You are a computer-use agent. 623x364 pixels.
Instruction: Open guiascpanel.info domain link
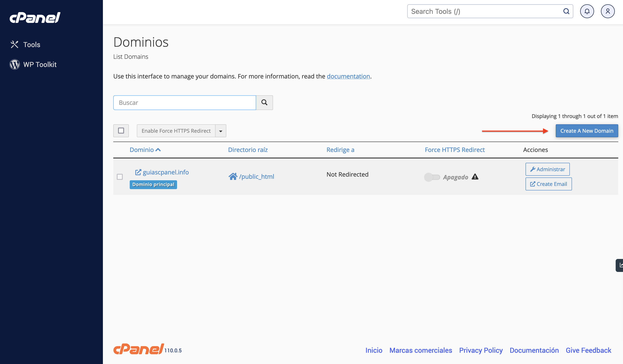tap(166, 172)
